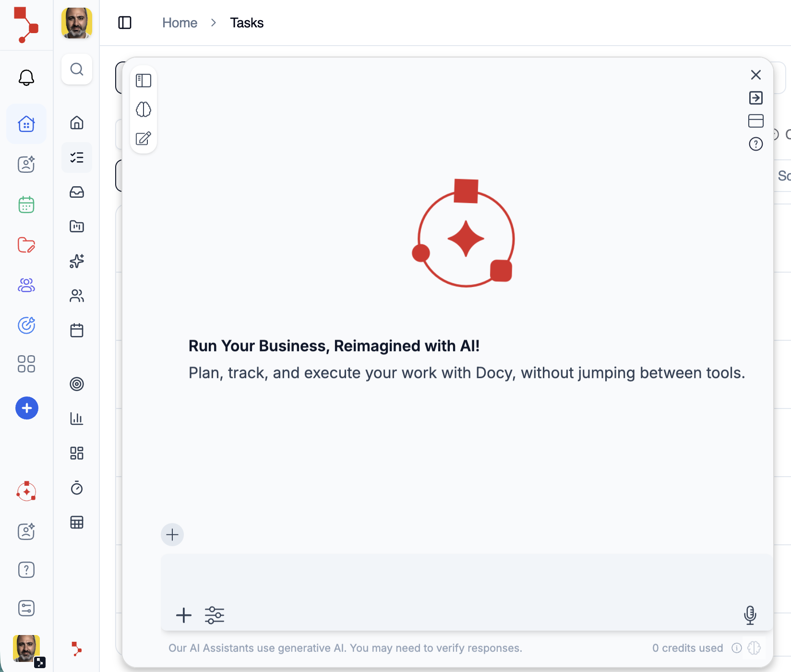The image size is (791, 672).
Task: Click the small red logo at bottom of second sidebar
Action: pyautogui.click(x=76, y=649)
